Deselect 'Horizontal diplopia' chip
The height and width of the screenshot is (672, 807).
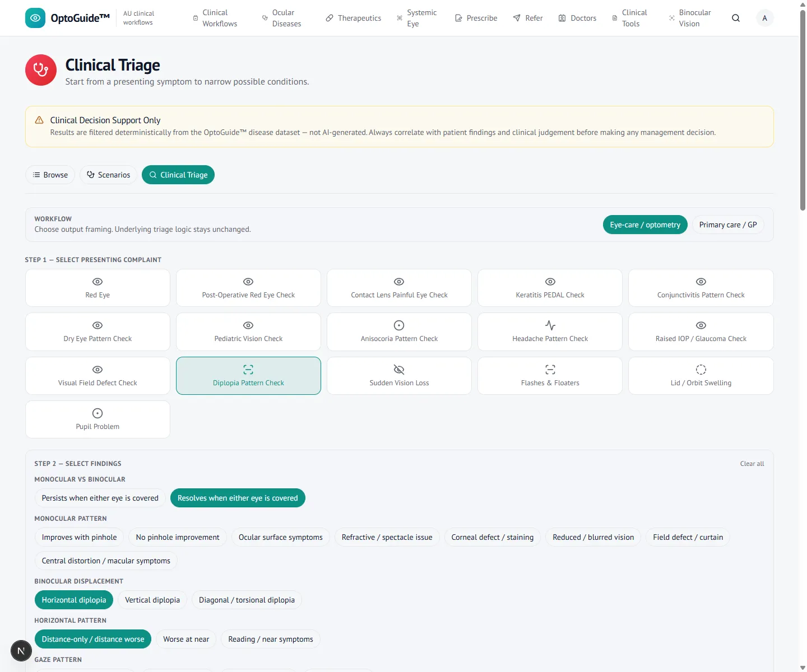pyautogui.click(x=74, y=600)
